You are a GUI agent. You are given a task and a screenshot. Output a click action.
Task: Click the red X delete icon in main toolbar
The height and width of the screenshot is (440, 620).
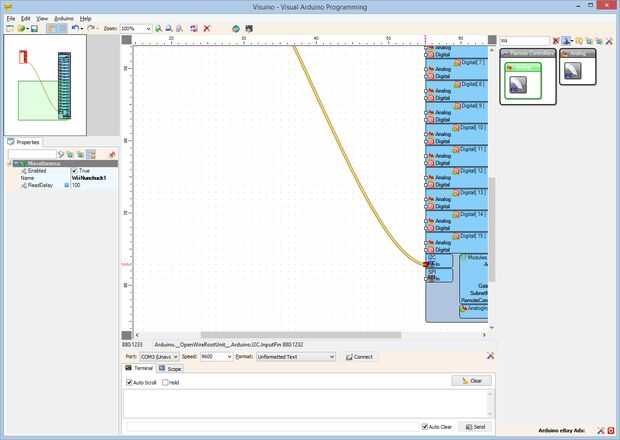(x=206, y=28)
